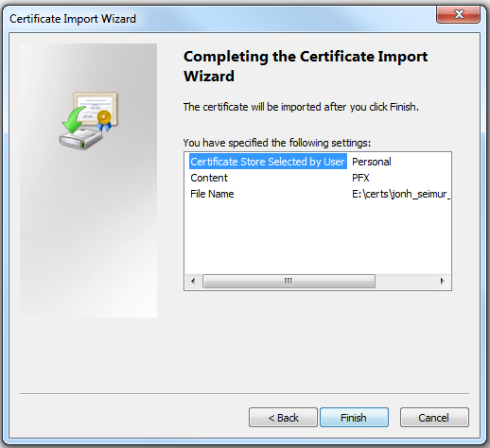This screenshot has width=490, height=448.
Task: Click the gold seal ribbon on certificate
Action: click(104, 120)
